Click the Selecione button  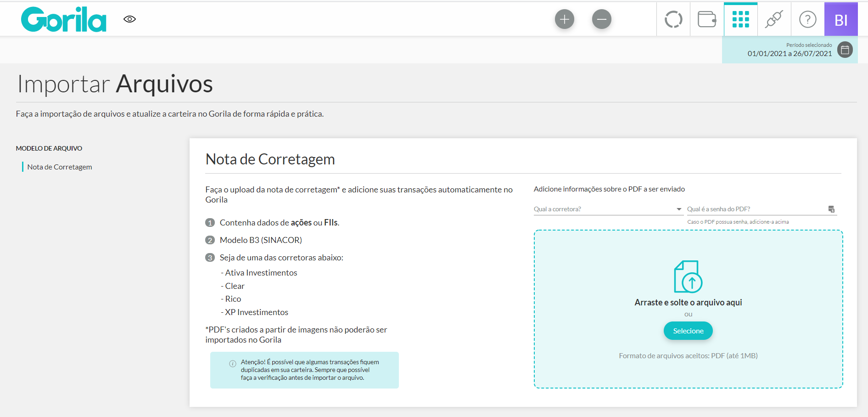688,331
